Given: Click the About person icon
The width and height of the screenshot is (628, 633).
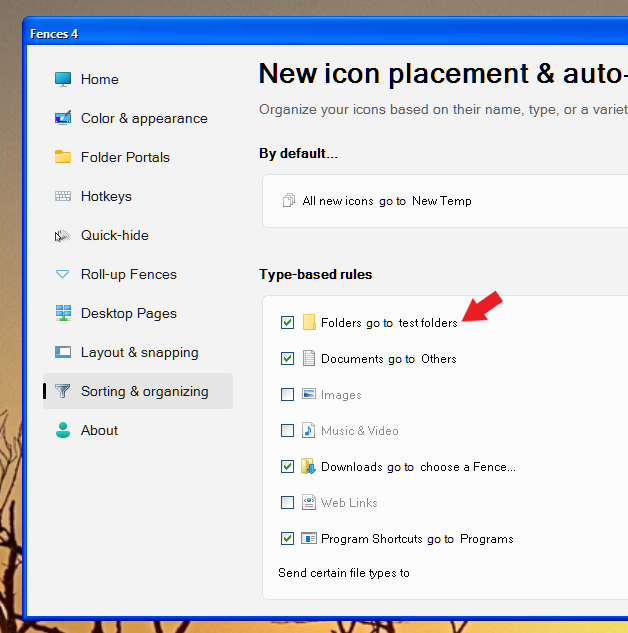Looking at the screenshot, I should [63, 430].
